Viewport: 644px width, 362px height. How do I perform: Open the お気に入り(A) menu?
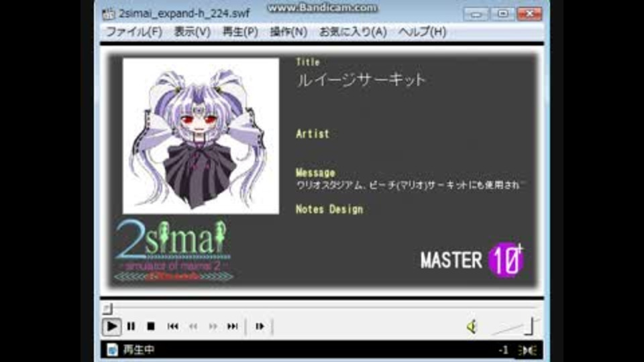pyautogui.click(x=353, y=32)
